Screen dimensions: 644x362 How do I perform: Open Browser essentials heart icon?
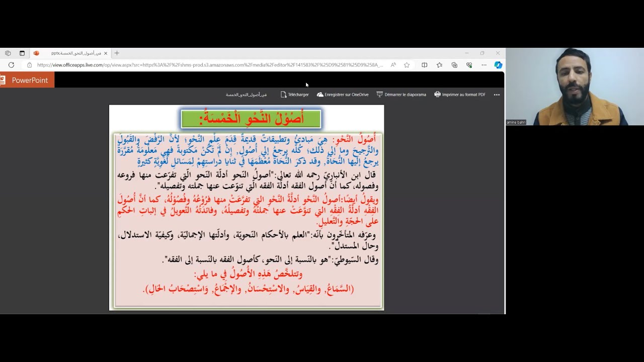click(x=469, y=65)
